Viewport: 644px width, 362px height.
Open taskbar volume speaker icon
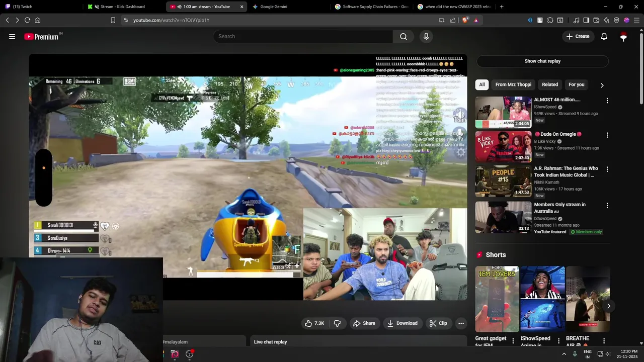pos(608,354)
